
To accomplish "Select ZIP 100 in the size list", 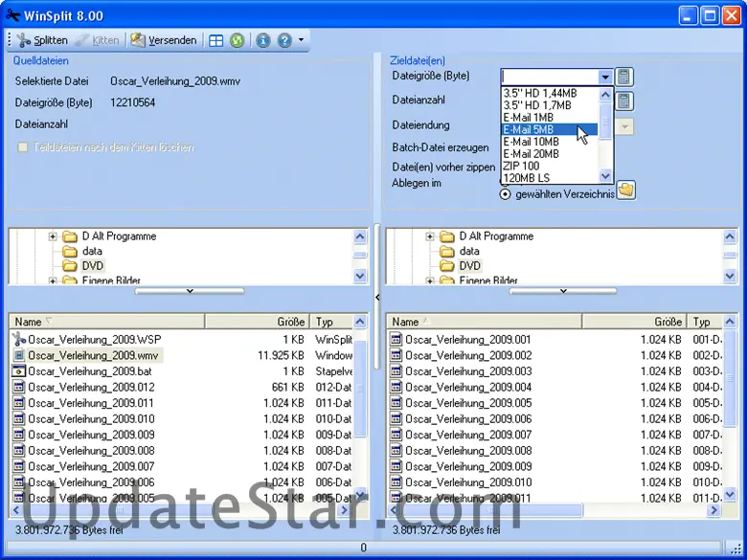I will [x=550, y=167].
